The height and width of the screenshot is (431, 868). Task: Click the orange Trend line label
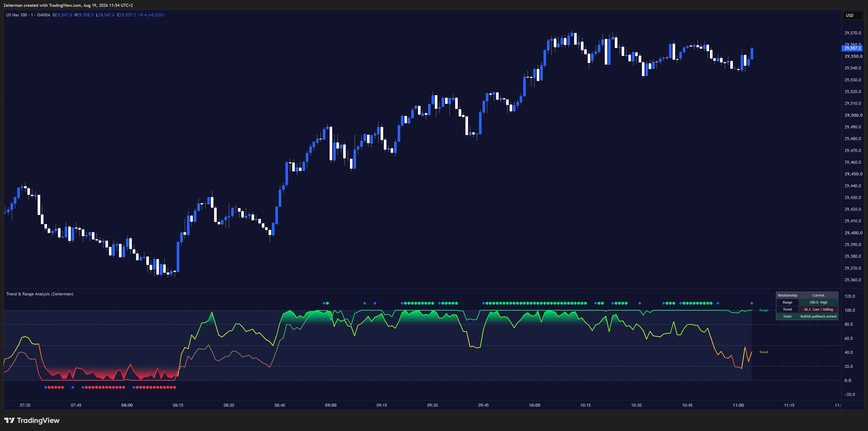click(763, 352)
